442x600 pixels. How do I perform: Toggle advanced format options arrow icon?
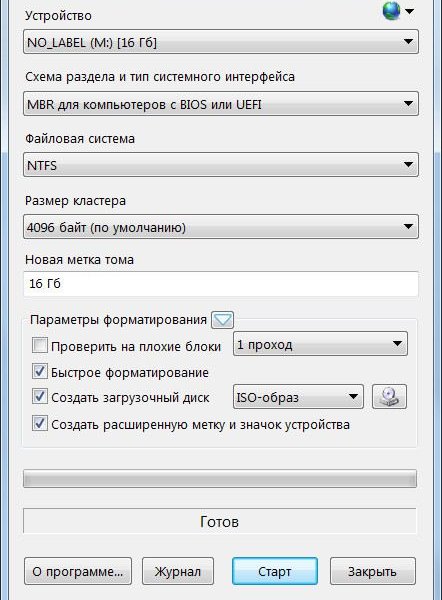(x=222, y=320)
